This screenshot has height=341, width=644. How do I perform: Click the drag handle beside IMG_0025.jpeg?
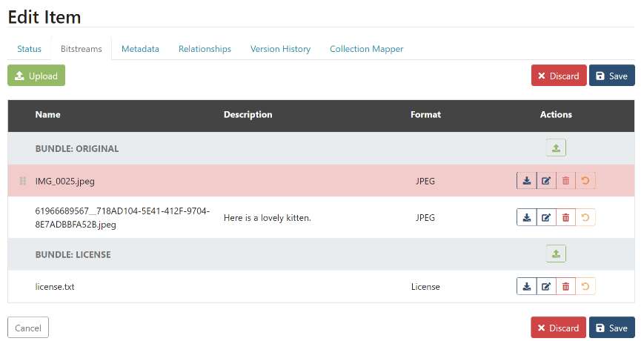[x=22, y=181]
